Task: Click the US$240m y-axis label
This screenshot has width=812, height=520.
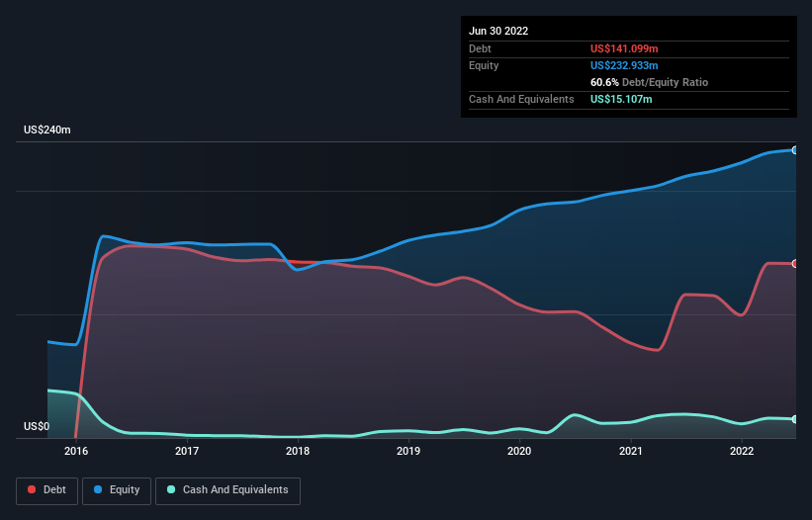Action: pos(47,130)
